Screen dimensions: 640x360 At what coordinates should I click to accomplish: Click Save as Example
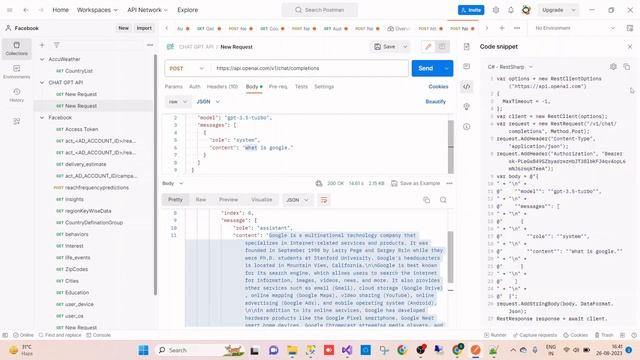(416, 184)
